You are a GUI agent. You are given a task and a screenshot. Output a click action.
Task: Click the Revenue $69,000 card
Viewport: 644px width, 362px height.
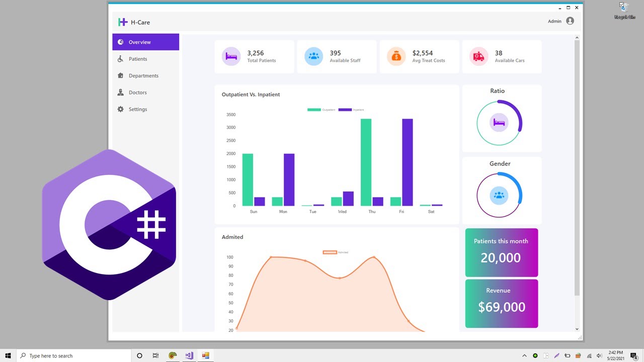[502, 304]
